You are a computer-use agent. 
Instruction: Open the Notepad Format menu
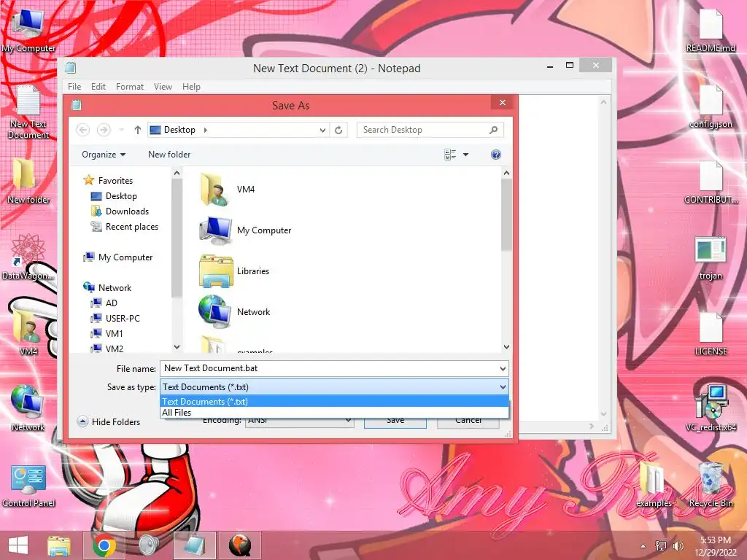[x=130, y=87]
